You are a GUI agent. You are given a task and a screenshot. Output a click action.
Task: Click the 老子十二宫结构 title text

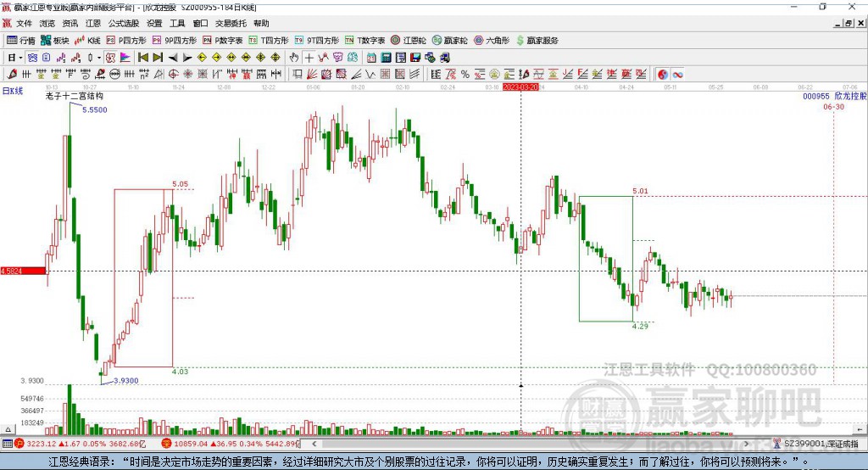[75, 97]
